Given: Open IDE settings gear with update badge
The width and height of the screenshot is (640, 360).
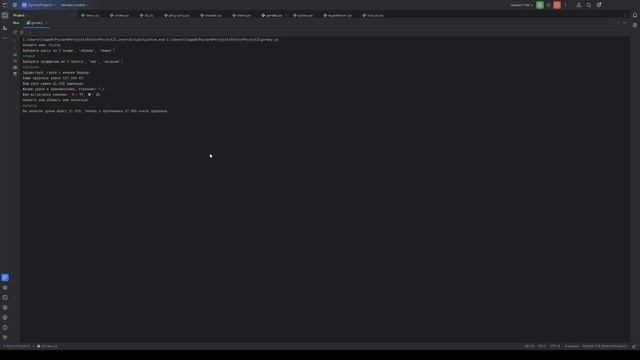Looking at the screenshot, I should [x=599, y=5].
